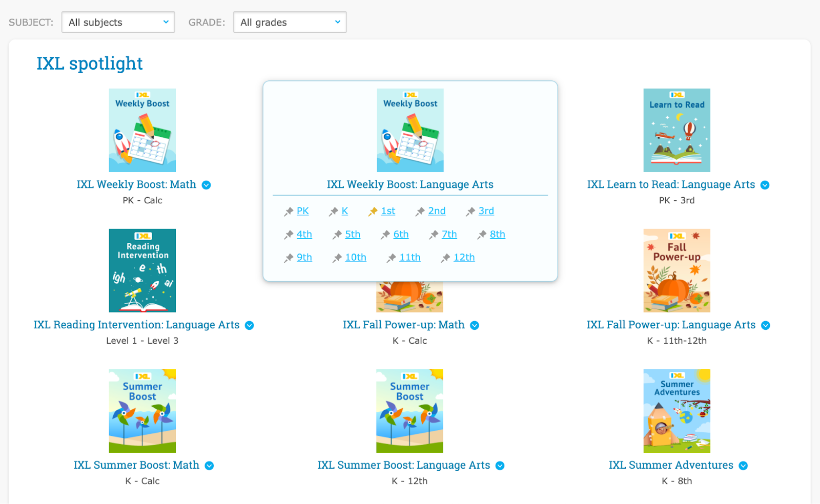Open IXL Reading Intervention: Language Arts link

(136, 325)
